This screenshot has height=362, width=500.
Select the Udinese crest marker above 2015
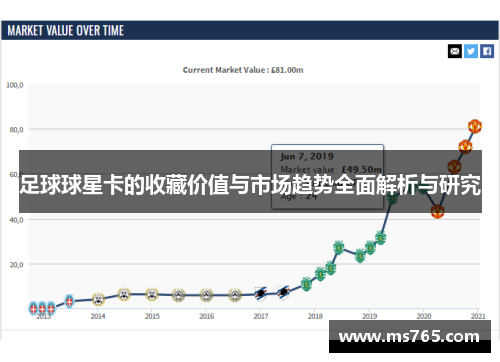coord(152,294)
